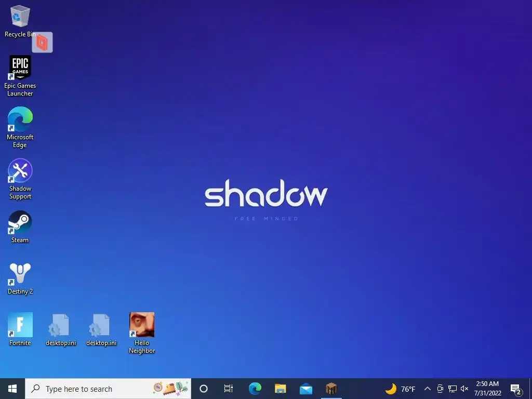Select the Hello Neighbor shortcut

(142, 333)
